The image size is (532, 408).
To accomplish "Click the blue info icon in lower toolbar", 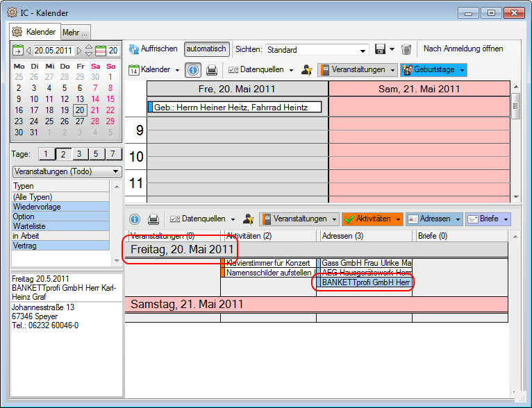I will 134,219.
